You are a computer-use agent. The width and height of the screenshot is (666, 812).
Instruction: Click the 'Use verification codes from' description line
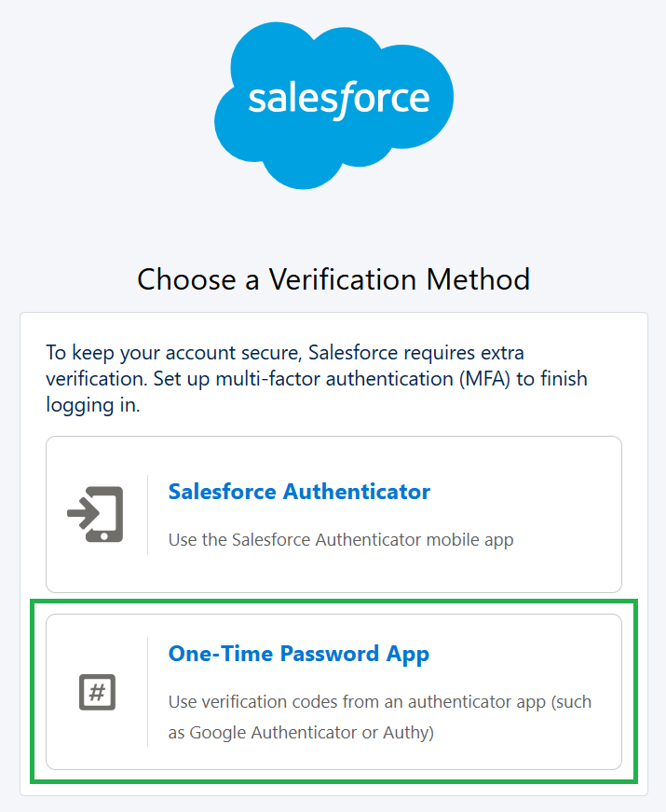[380, 702]
